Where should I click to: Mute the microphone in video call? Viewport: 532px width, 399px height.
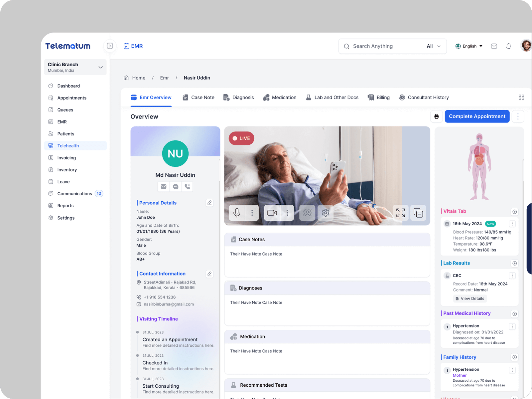(237, 213)
